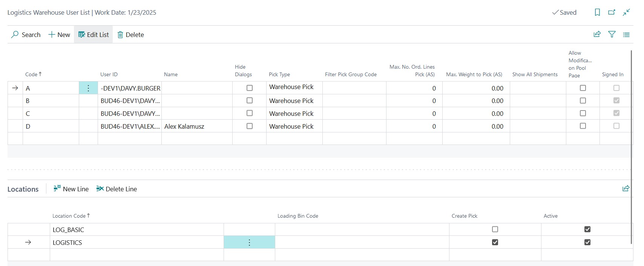The image size is (644, 266).
Task: Click Edit List in the action bar
Action: click(x=94, y=35)
